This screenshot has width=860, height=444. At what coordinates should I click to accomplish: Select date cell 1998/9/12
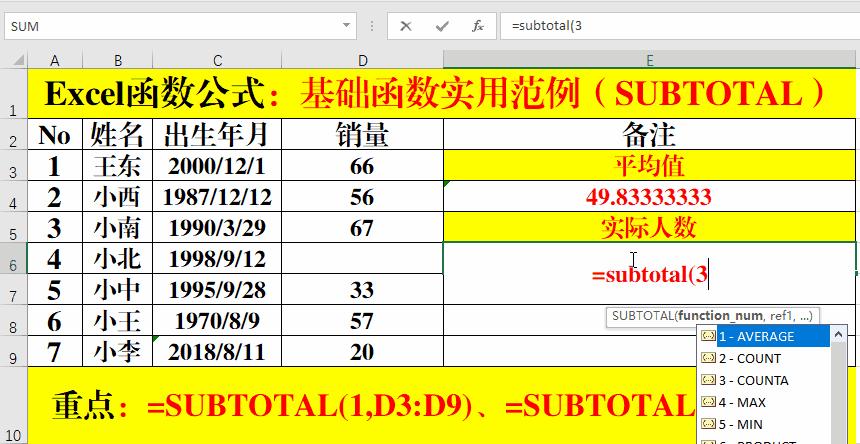[217, 258]
